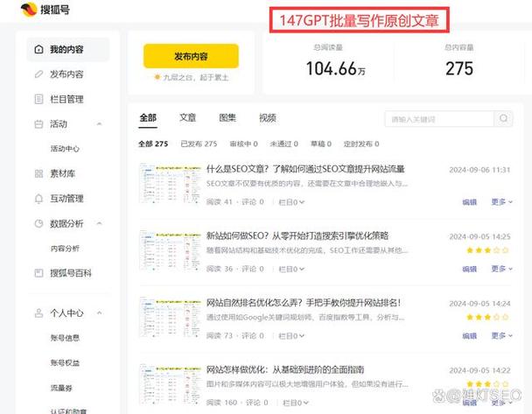Open the 搜狐号百科 icon
Viewport: 532px width, 414px height.
[x=38, y=273]
